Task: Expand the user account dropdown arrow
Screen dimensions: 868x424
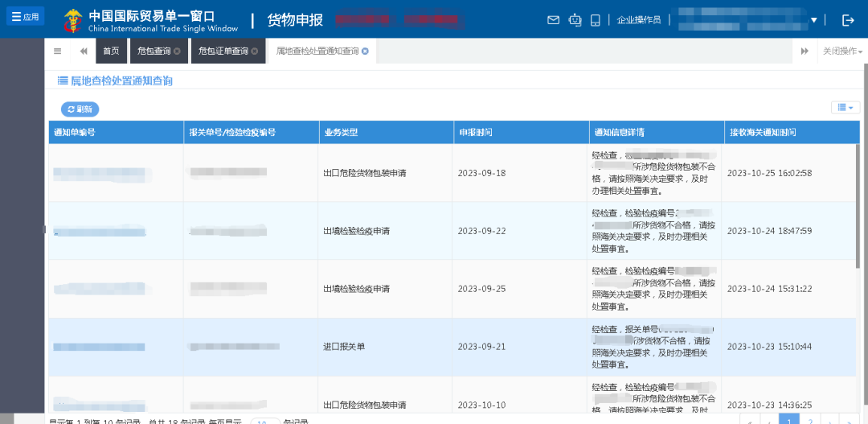Action: coord(813,20)
